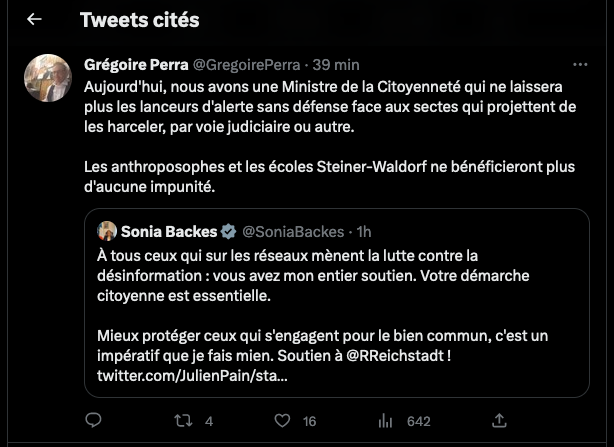The height and width of the screenshot is (447, 614).
Task: Click the like count 16
Action: click(309, 420)
